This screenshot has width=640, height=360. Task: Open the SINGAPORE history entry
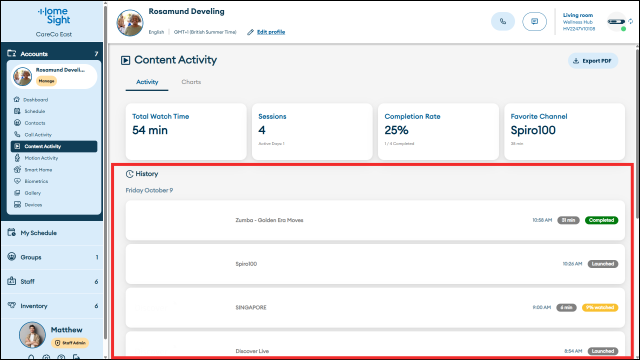(375, 308)
